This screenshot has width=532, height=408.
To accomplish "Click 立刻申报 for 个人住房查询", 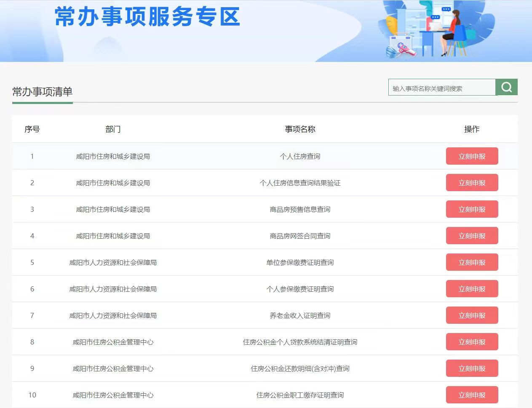I will click(x=472, y=156).
